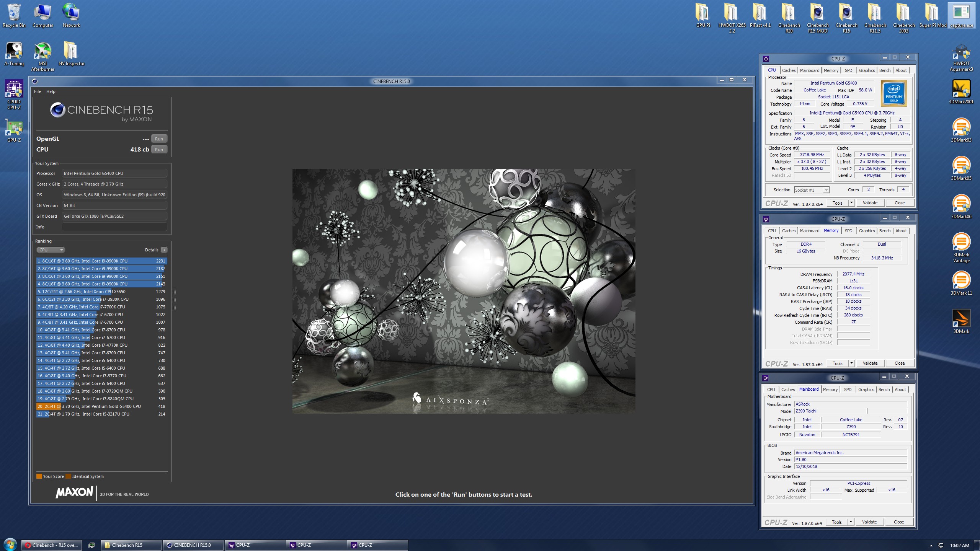Click the taskbar clock showing 10:02 AM
Image resolution: width=980 pixels, height=551 pixels.
[x=959, y=546]
